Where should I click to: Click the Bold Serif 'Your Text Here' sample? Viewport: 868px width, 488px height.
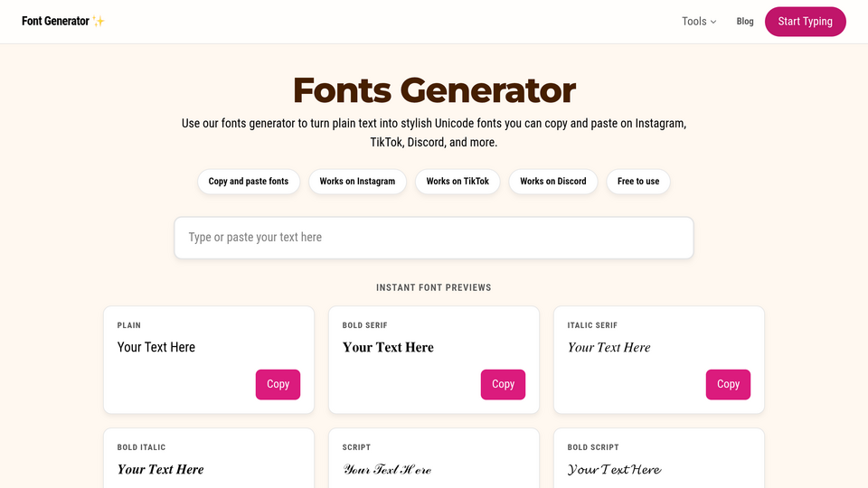(388, 347)
